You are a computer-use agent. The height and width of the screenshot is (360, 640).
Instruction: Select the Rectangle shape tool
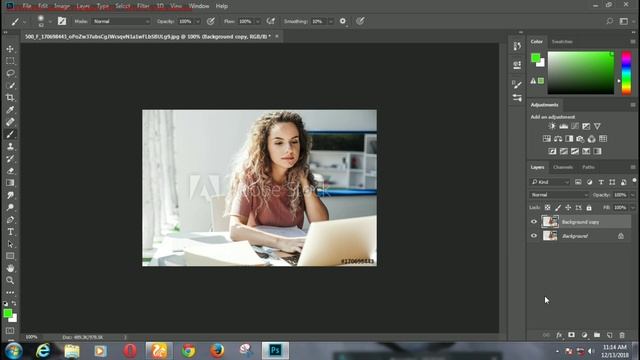[10, 256]
